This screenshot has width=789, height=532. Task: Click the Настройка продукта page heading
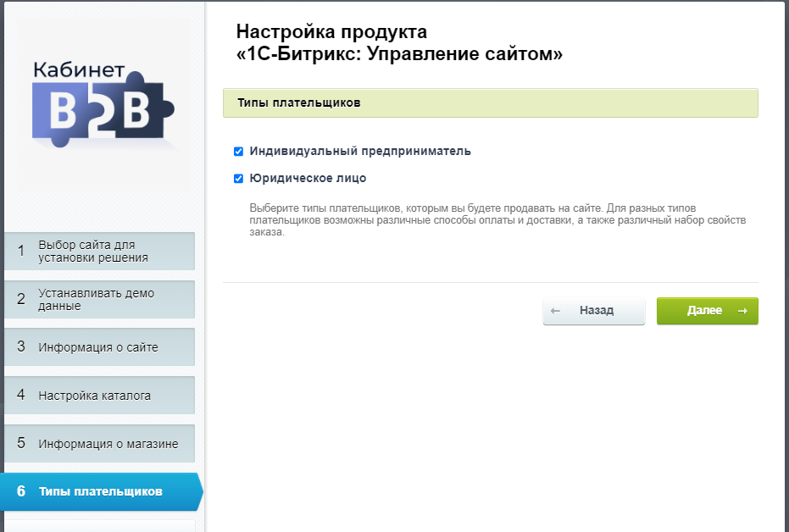click(x=399, y=42)
